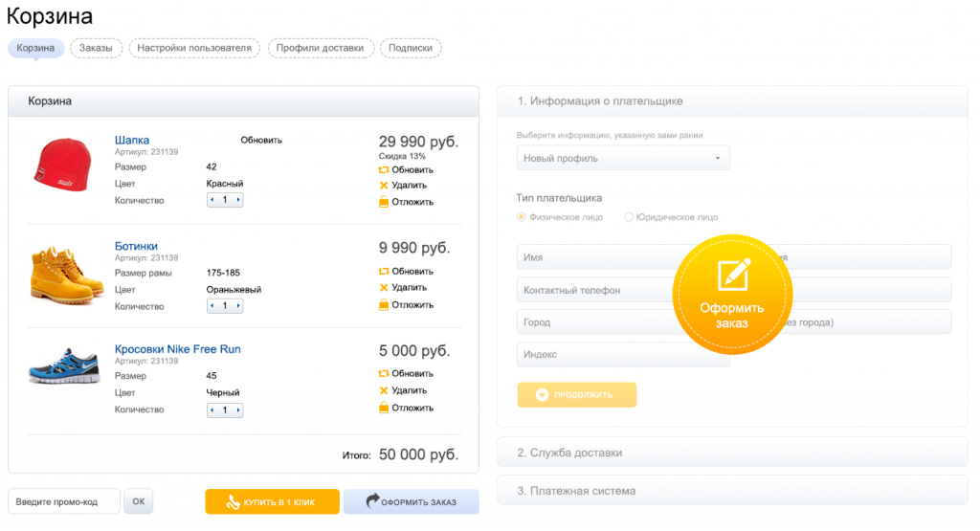Select the Физическое лицо radio button
This screenshot has height=531, width=980.
[522, 217]
